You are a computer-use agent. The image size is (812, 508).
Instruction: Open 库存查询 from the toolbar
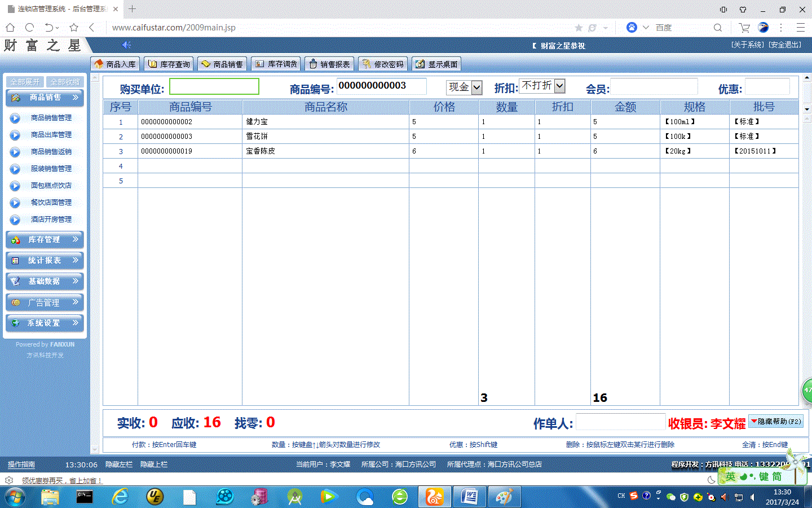point(169,64)
